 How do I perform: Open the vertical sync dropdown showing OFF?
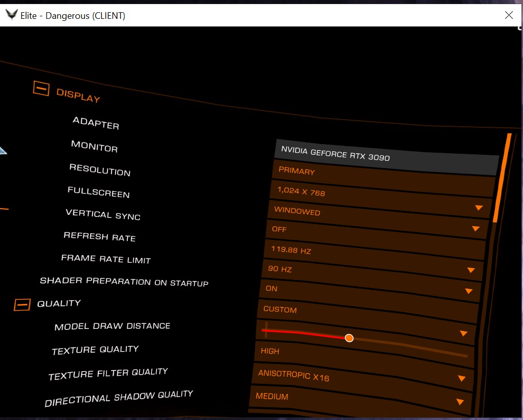376,240
